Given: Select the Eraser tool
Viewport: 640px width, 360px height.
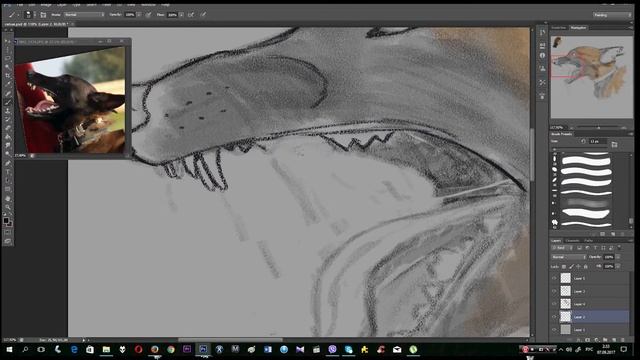Looking at the screenshot, I should [8, 129].
